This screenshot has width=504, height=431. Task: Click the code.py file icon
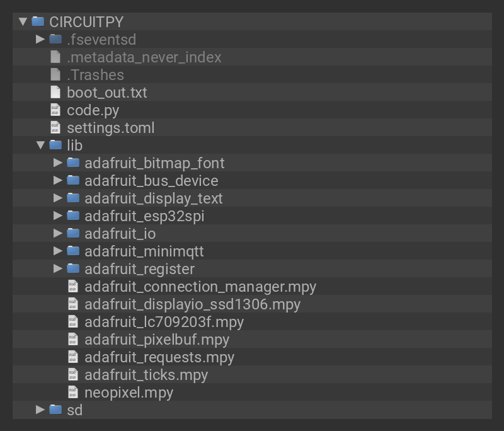pyautogui.click(x=55, y=110)
